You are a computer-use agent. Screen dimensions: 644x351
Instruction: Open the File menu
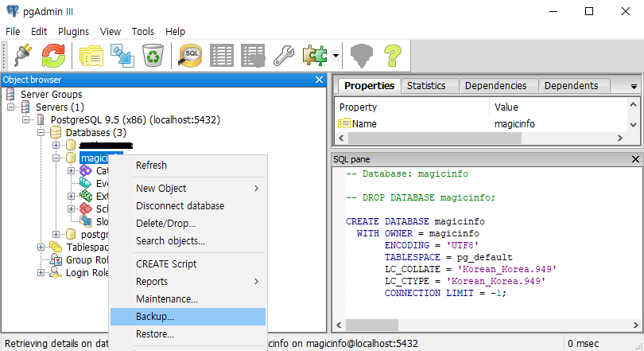click(x=13, y=32)
